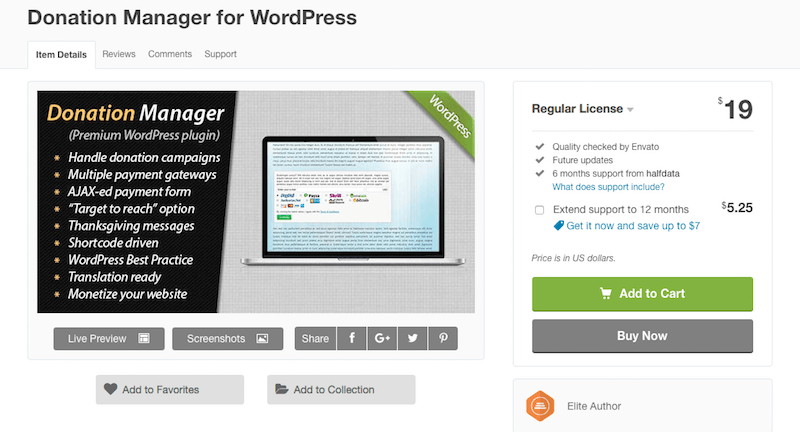Click 'Quality checked by Envato' text

pos(606,147)
